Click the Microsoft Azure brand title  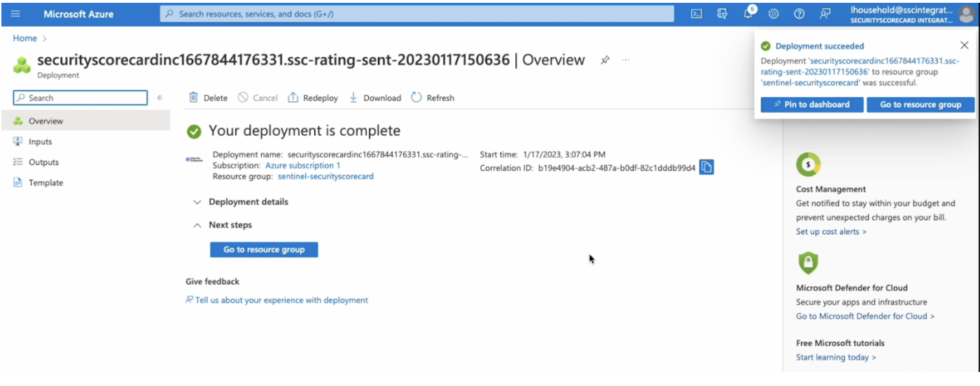click(78, 14)
